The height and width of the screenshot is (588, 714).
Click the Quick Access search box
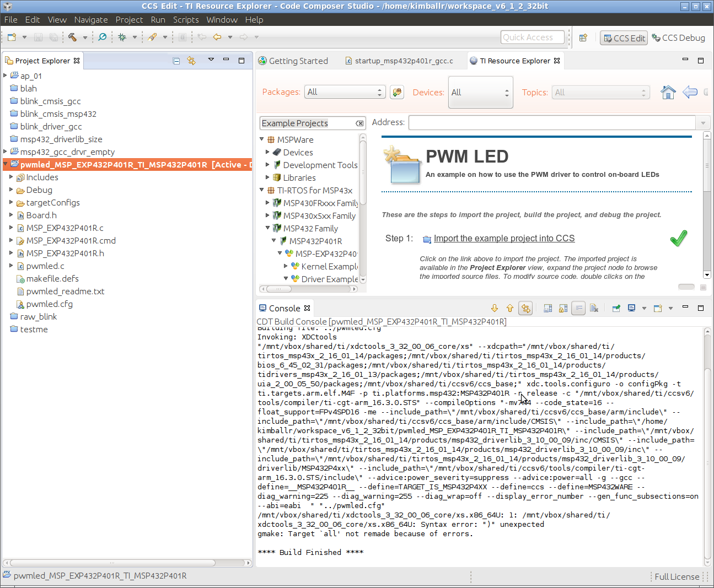click(532, 37)
